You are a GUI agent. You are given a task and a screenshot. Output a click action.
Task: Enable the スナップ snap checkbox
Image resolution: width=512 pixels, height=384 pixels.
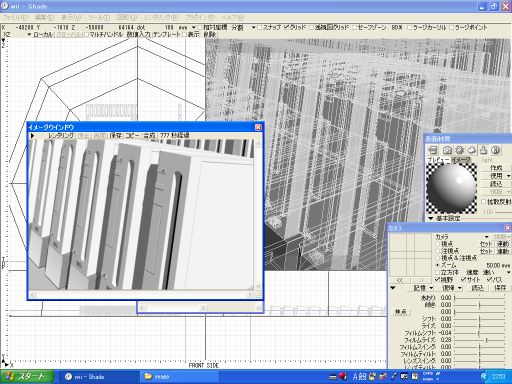(x=260, y=27)
